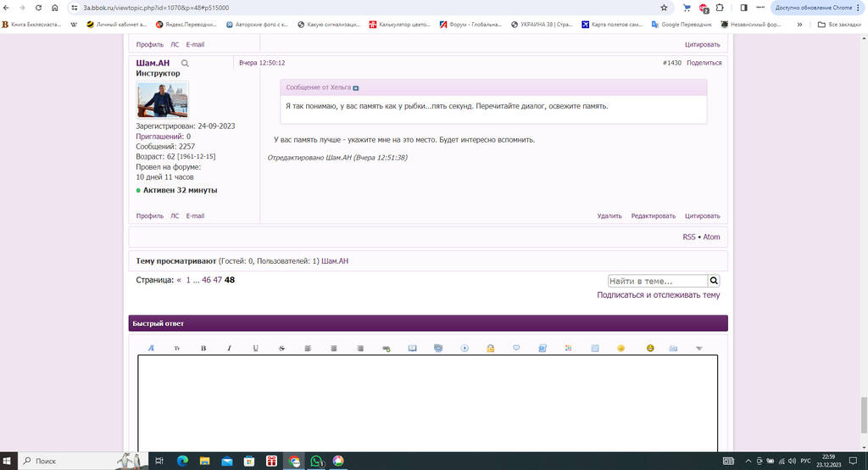868x470 pixels.
Task: Click in the quick reply message text area
Action: tap(427, 404)
